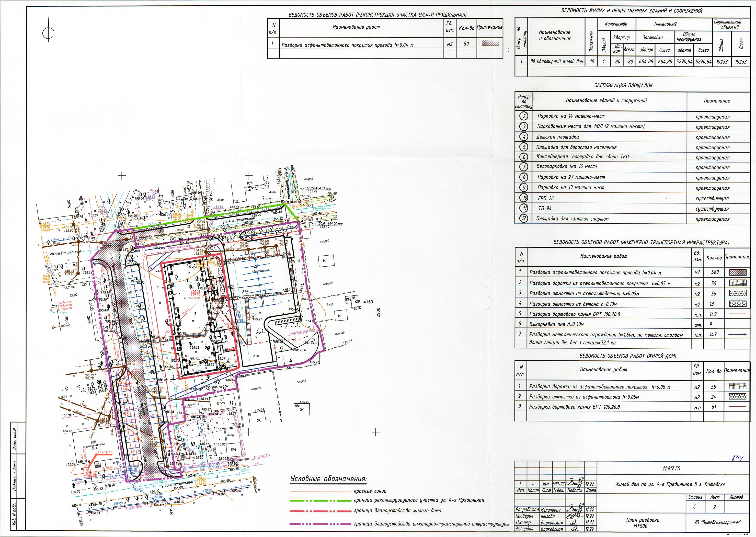Click the heading 'ЭКСПЛИКАЦИЯ ПЛОЩАДОК'
The image size is (756, 537).
click(623, 85)
